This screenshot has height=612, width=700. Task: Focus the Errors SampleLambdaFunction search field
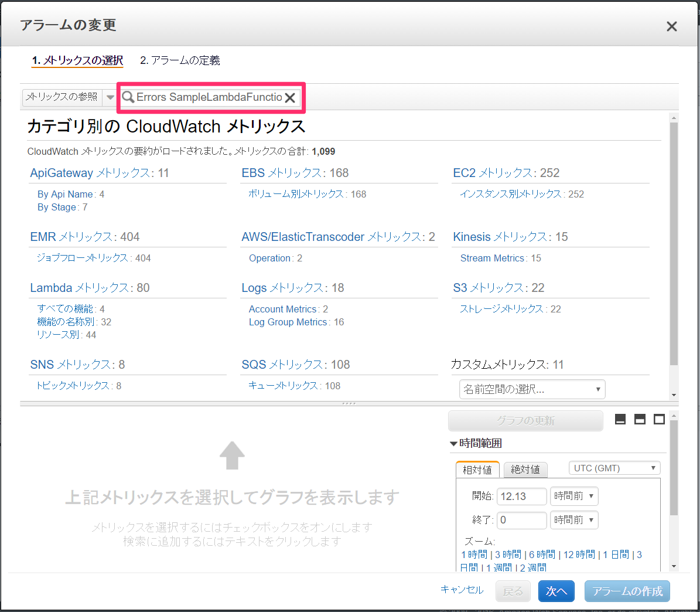[209, 97]
